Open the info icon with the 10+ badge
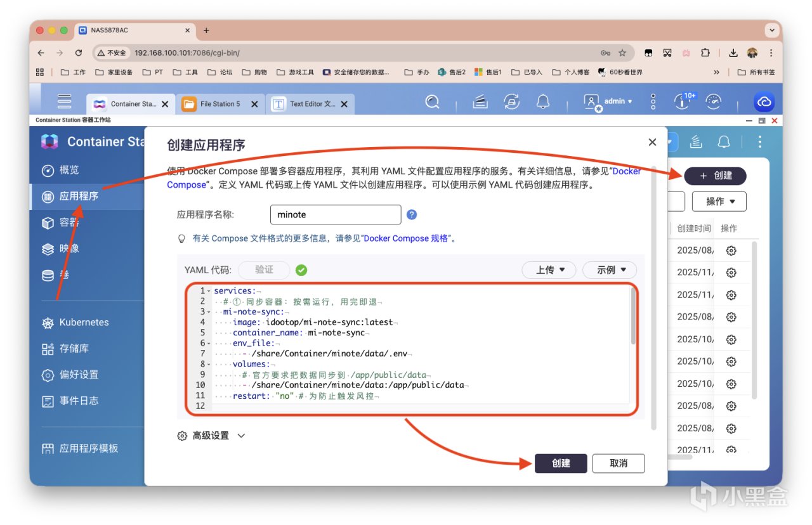This screenshot has width=812, height=525. (683, 102)
